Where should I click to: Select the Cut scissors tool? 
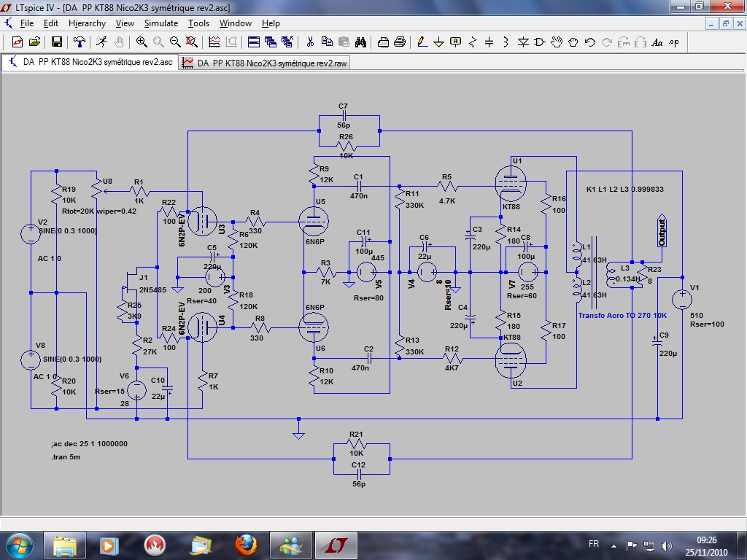[x=310, y=42]
